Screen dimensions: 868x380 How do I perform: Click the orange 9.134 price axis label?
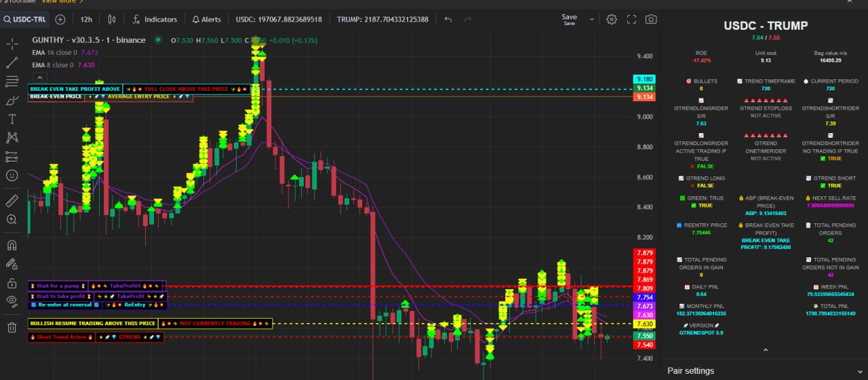[x=644, y=97]
